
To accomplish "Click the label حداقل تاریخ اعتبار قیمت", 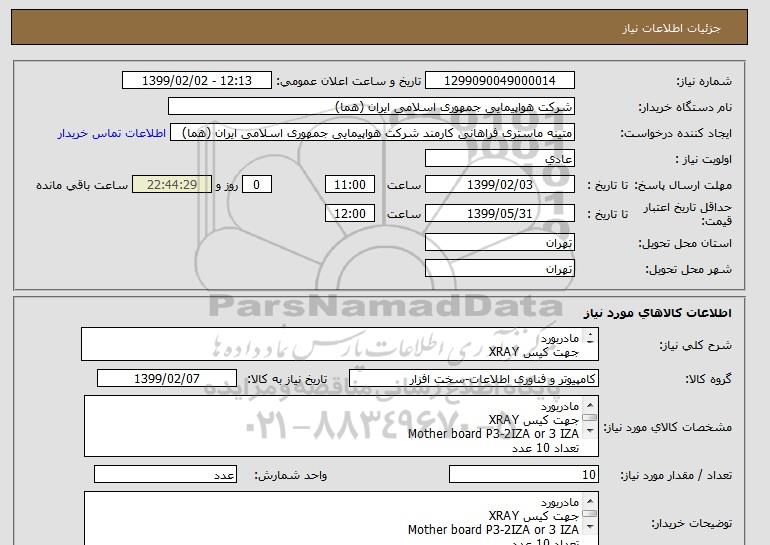I will coord(688,214).
